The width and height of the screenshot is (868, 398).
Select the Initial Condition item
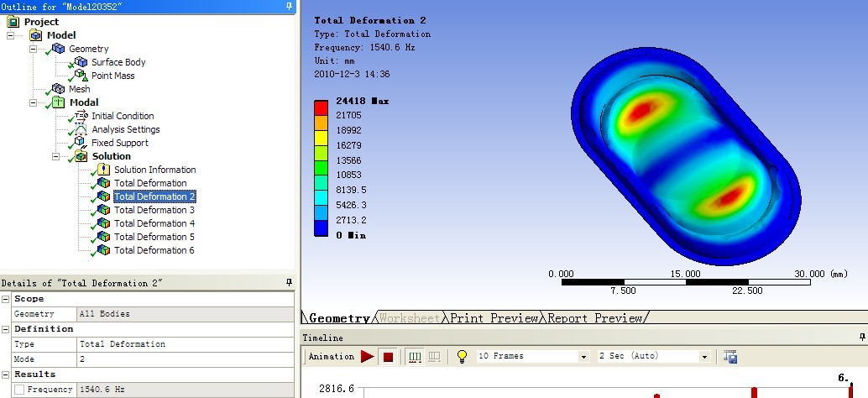pos(123,116)
